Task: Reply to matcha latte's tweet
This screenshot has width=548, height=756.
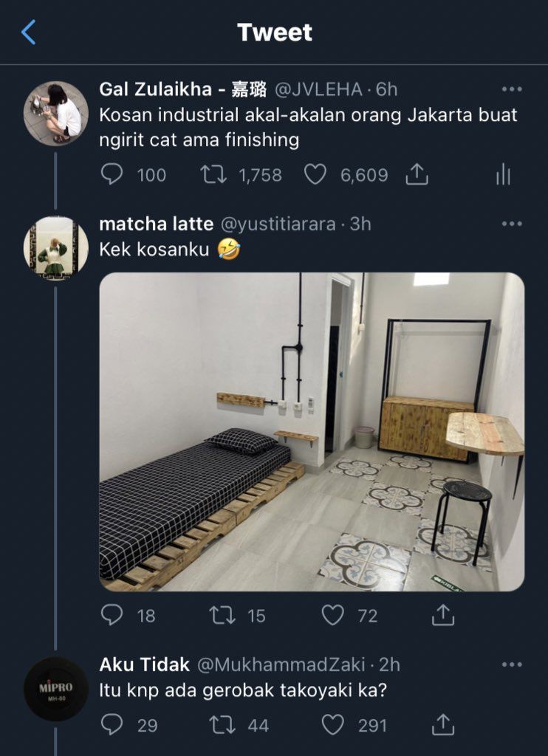Action: tap(112, 615)
